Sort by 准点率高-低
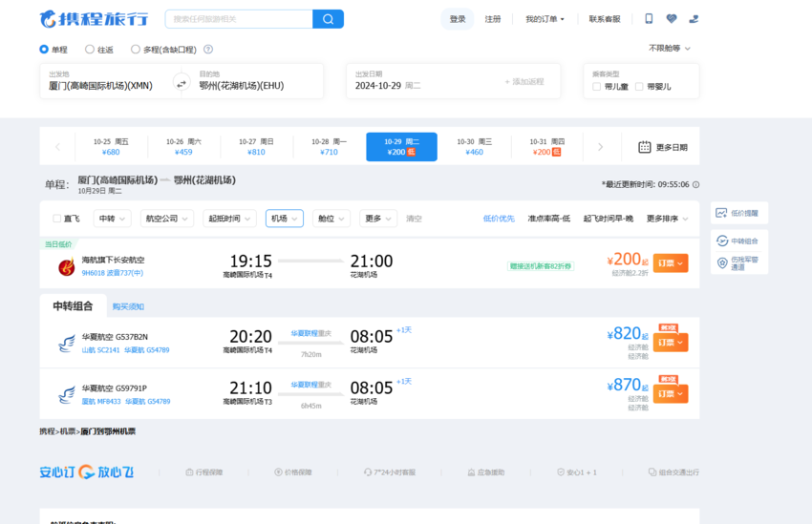Viewport: 812px width, 524px height. (x=549, y=219)
